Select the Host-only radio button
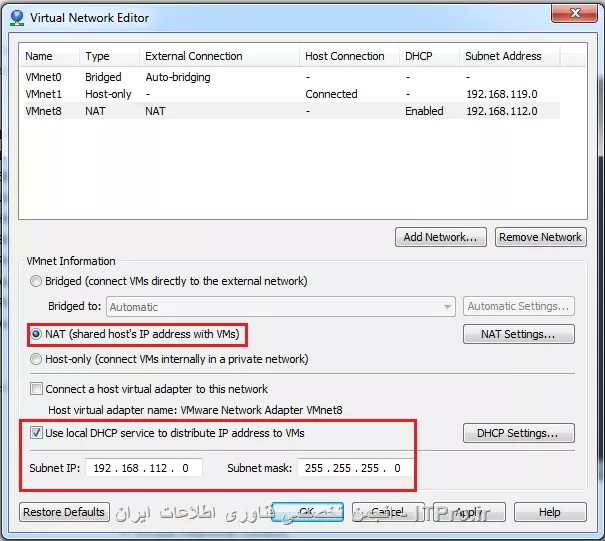605x541 pixels. coord(36,359)
